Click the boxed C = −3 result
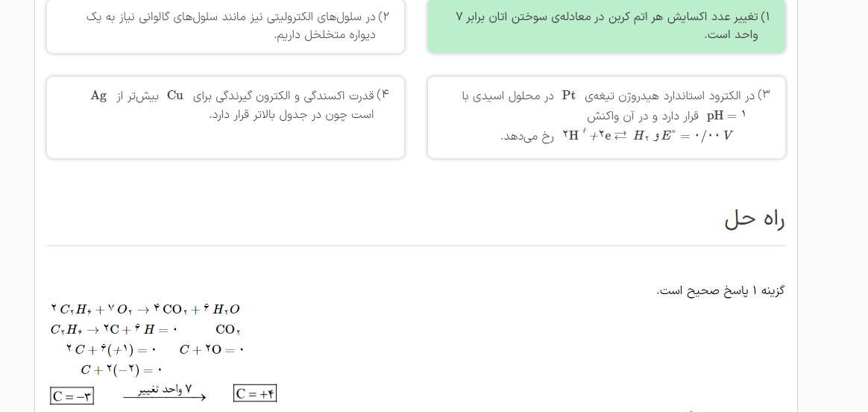This screenshot has height=412, width=868. coord(72,396)
